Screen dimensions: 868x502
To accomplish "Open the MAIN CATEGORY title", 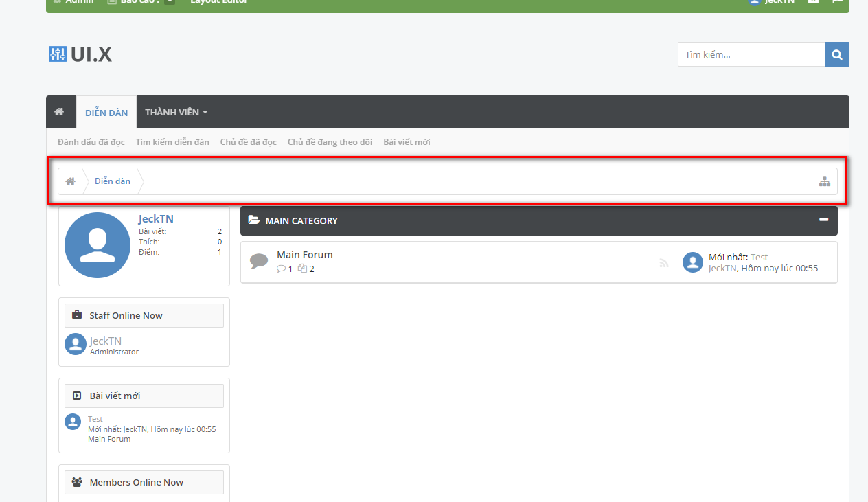I will (301, 220).
